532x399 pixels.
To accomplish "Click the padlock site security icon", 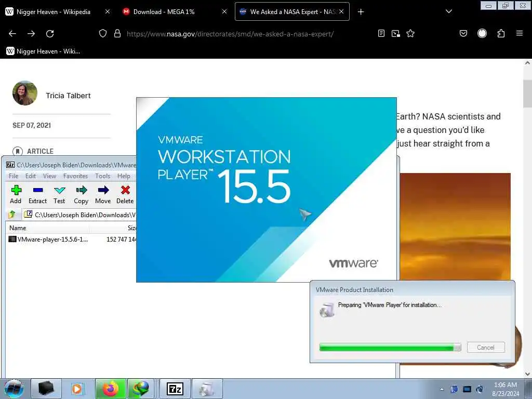I will 117,34.
